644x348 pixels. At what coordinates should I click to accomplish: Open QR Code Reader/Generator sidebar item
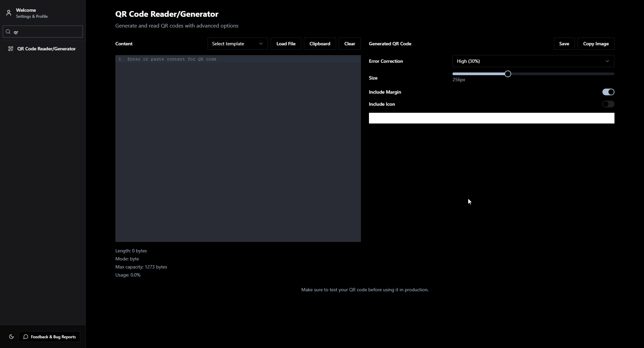tap(46, 49)
